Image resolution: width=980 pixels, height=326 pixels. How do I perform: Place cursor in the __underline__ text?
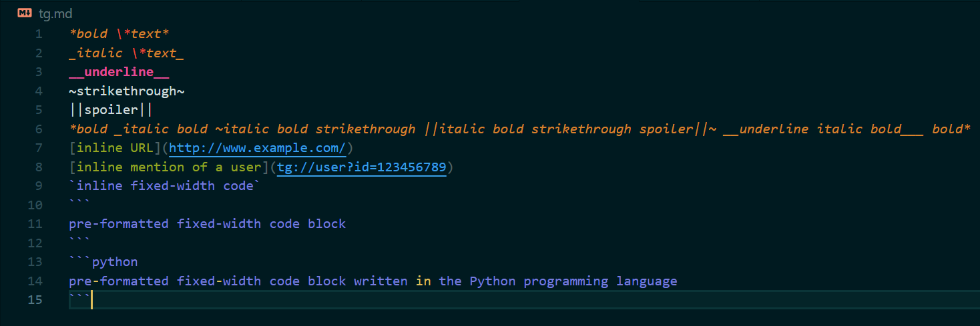click(x=119, y=72)
